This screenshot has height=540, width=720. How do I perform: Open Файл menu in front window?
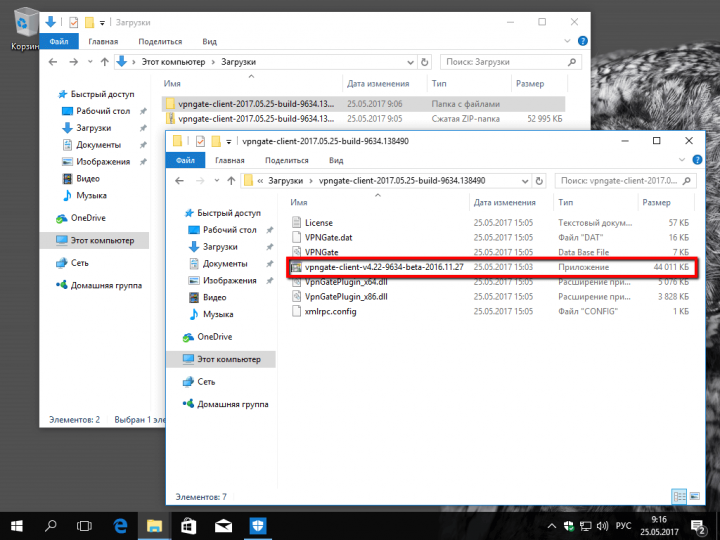coord(185,160)
